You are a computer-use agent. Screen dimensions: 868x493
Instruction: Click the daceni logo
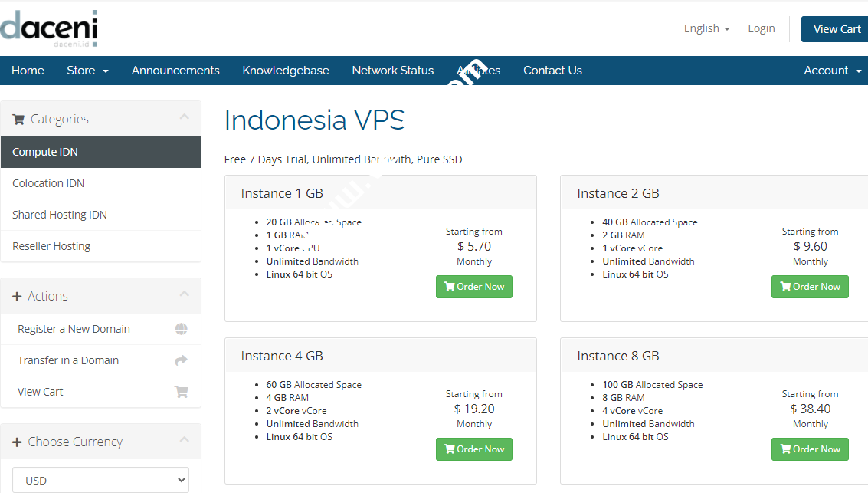pyautogui.click(x=49, y=27)
